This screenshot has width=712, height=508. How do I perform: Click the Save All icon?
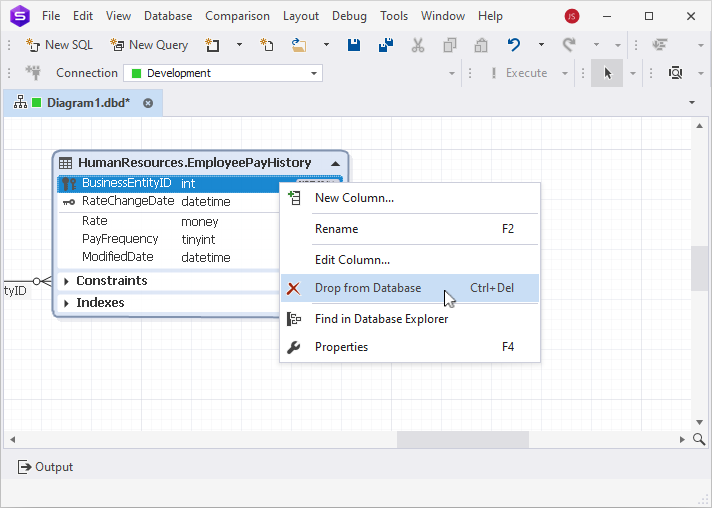pyautogui.click(x=386, y=45)
